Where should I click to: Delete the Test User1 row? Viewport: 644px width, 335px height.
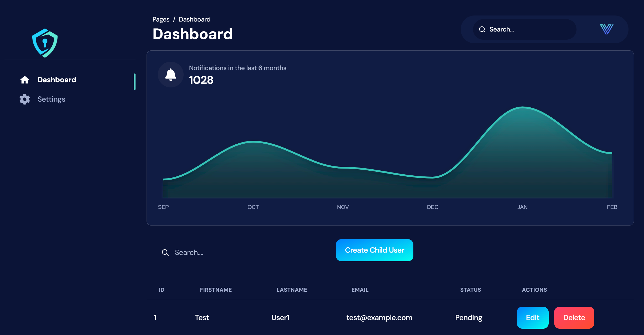tap(574, 317)
